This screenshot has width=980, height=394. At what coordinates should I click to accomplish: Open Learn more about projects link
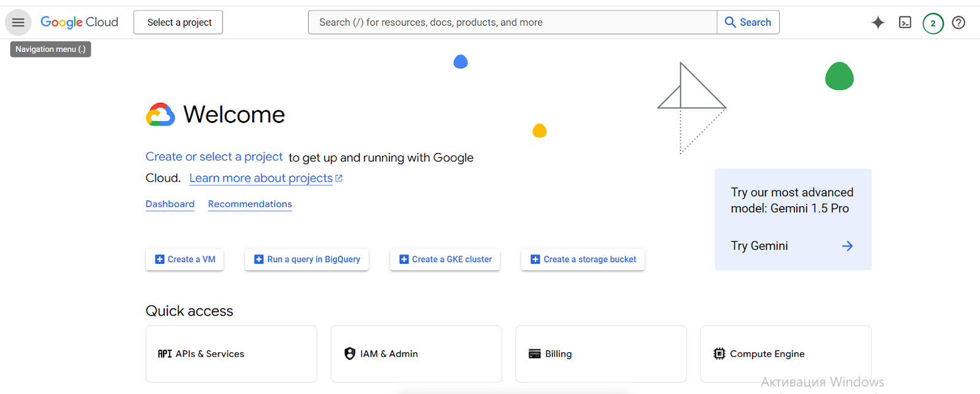261,178
